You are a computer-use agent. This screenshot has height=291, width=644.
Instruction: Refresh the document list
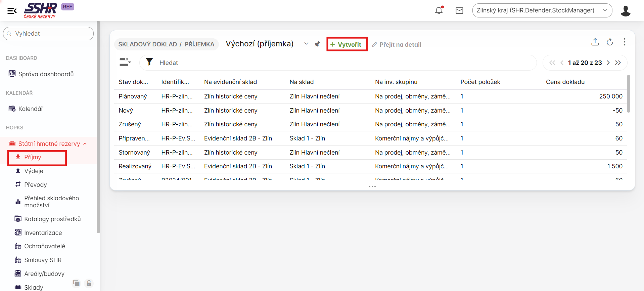coord(610,42)
